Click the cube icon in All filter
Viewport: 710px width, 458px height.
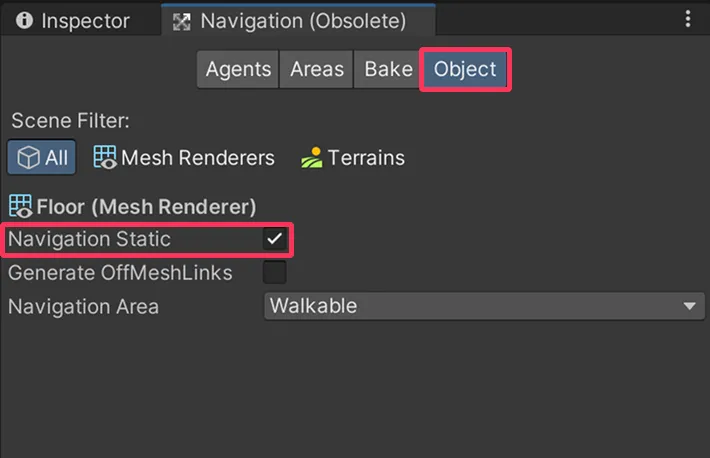pyautogui.click(x=28, y=158)
